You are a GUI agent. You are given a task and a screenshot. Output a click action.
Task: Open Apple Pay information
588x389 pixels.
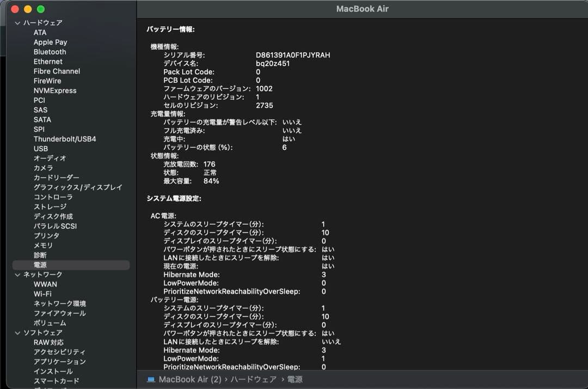[50, 42]
